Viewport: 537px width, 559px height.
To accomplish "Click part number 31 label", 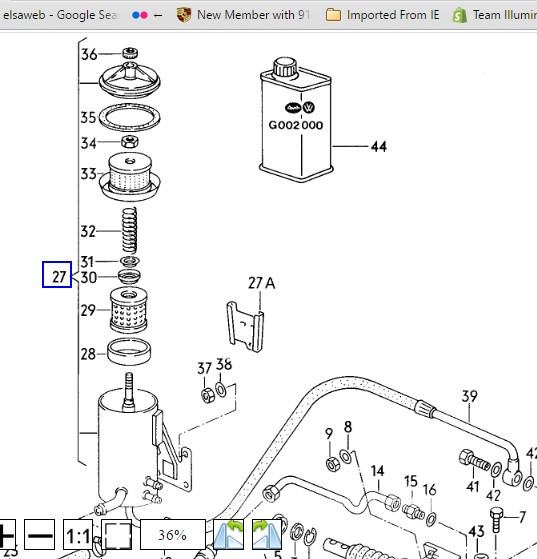I will click(x=87, y=262).
